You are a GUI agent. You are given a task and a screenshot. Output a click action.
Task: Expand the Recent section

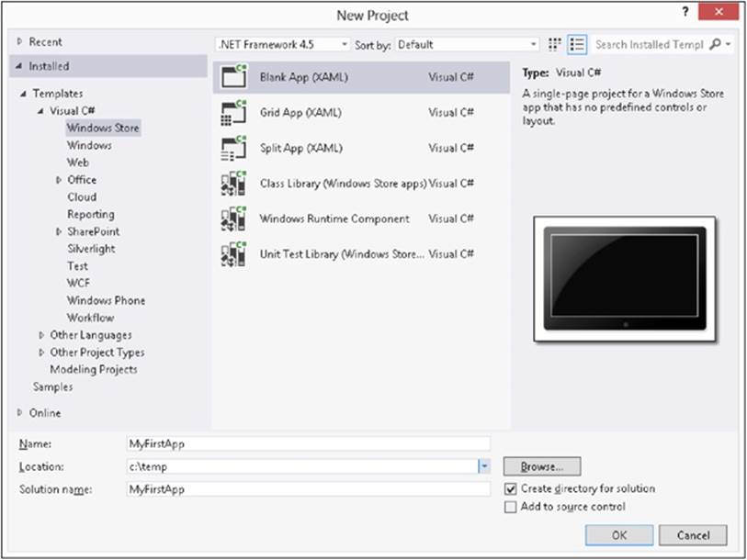pyautogui.click(x=19, y=42)
